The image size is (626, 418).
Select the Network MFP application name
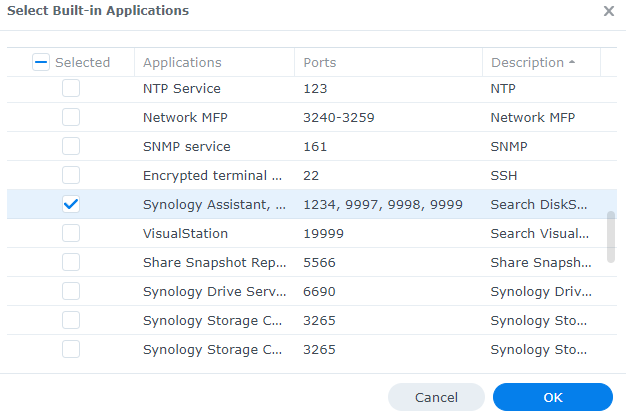[x=185, y=117]
